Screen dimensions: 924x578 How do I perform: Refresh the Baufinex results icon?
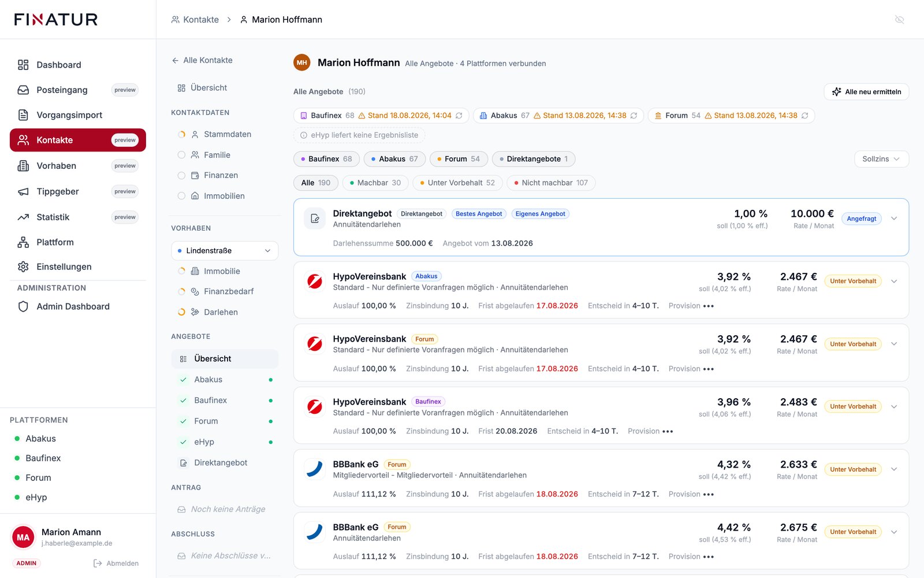tap(459, 116)
